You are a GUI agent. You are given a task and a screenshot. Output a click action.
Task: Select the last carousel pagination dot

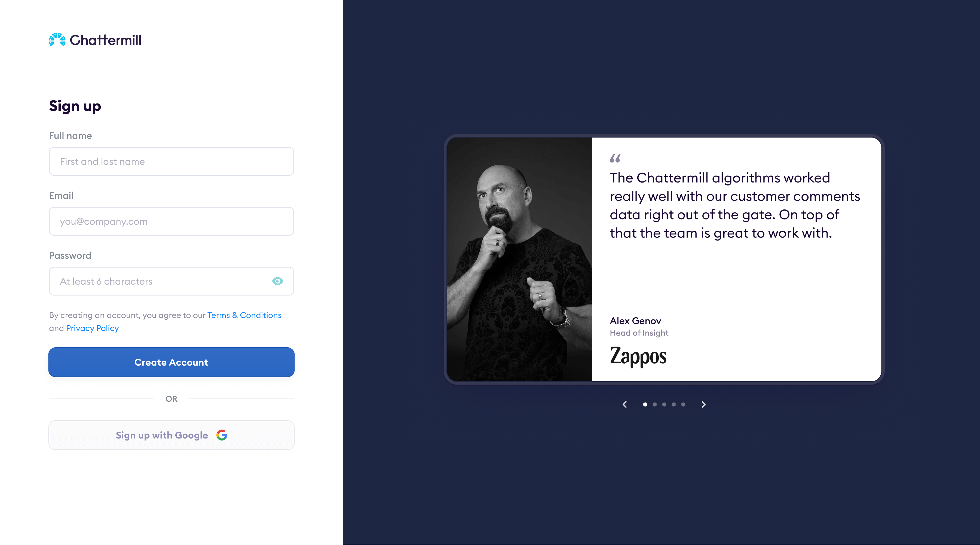click(683, 405)
